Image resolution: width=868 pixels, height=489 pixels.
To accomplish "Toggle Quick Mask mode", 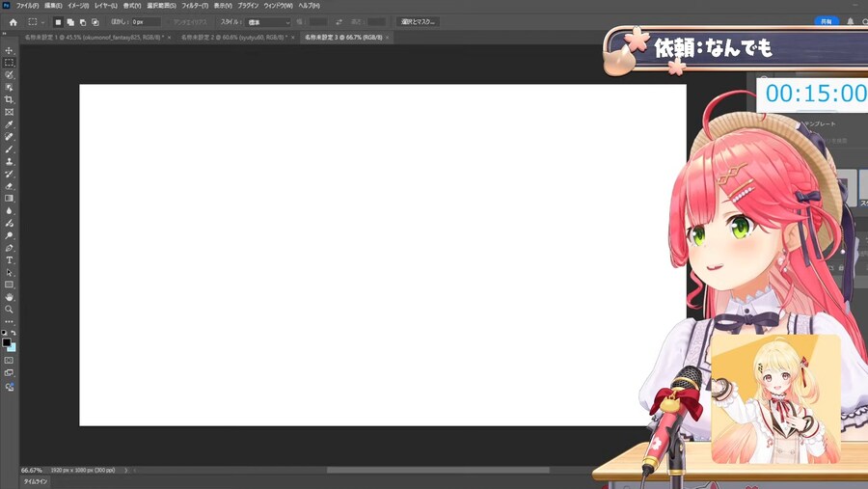I will 9,361.
